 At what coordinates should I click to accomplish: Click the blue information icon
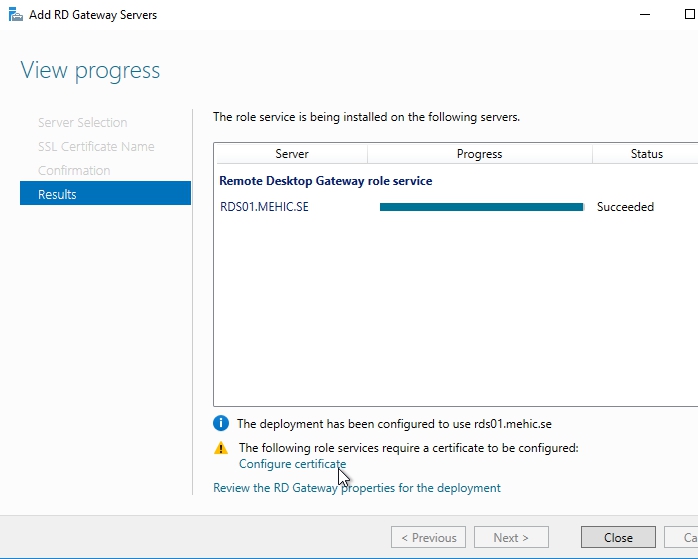(x=222, y=423)
